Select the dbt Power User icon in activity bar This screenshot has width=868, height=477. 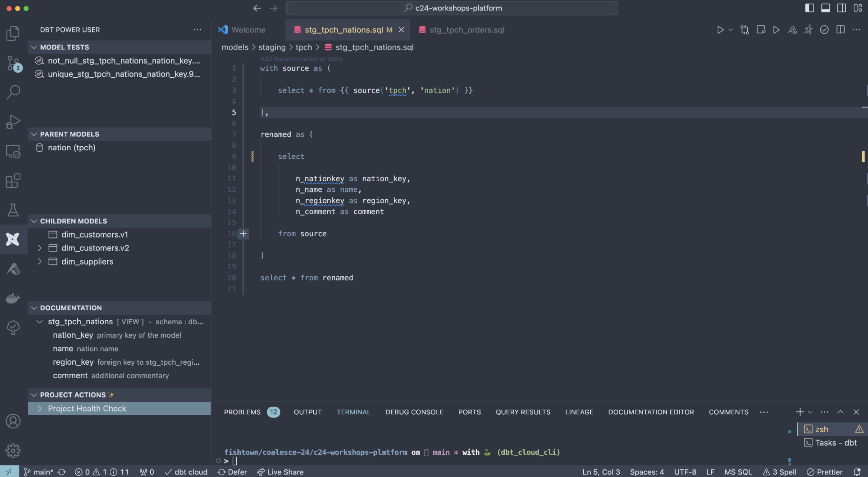coord(13,239)
